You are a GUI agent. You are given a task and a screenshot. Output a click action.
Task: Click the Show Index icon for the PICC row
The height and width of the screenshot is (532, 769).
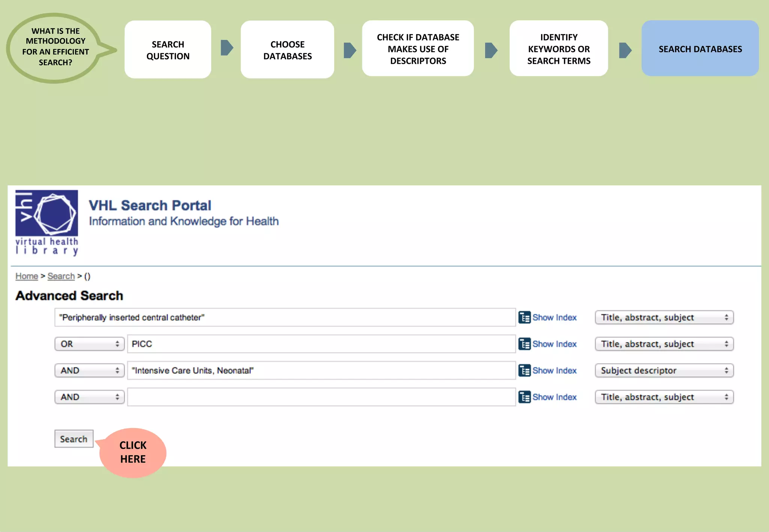524,344
